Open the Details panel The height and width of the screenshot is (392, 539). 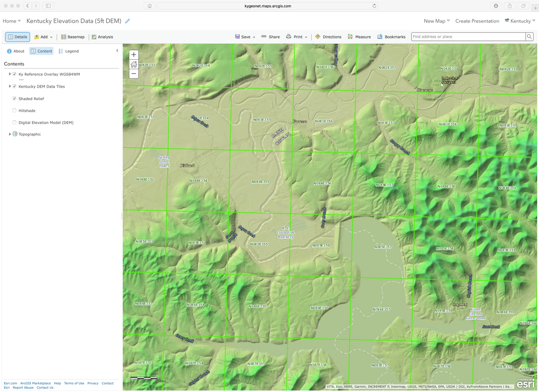tap(18, 37)
